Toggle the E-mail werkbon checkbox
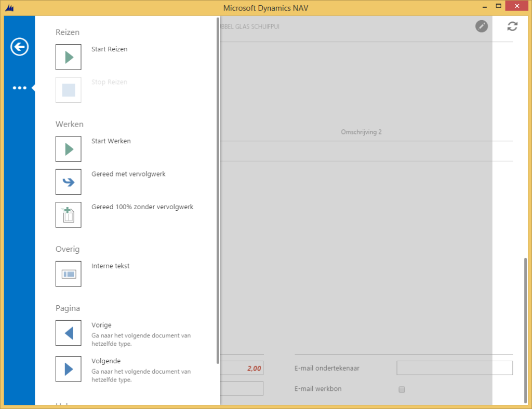 pos(402,389)
